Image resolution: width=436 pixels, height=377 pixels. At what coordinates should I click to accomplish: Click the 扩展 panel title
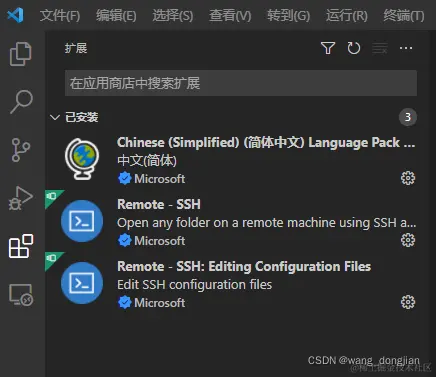(x=76, y=48)
